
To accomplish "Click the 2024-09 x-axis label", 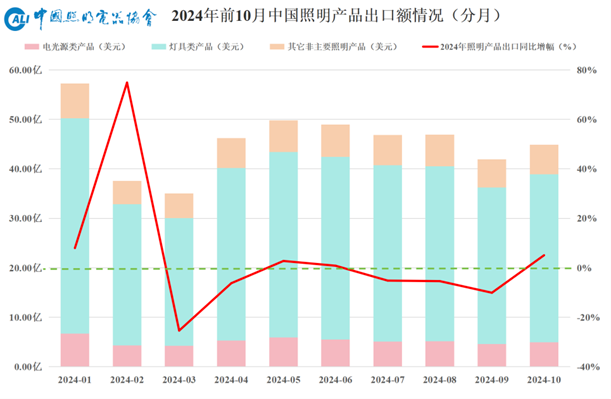I will click(492, 380).
